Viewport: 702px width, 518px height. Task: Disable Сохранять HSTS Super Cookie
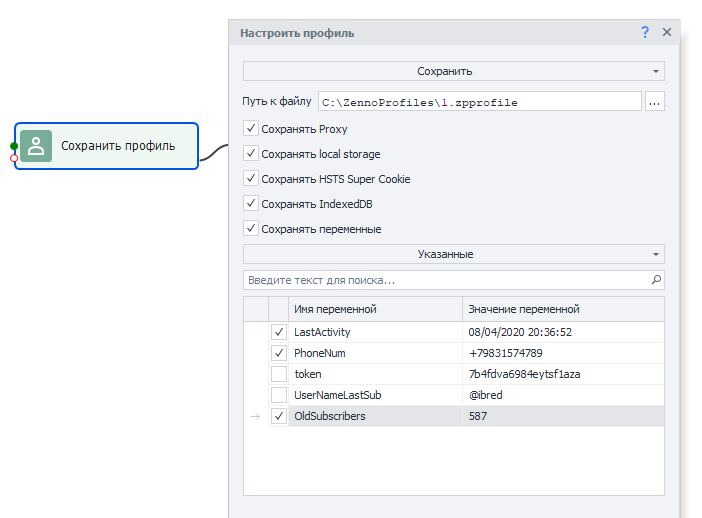point(251,179)
